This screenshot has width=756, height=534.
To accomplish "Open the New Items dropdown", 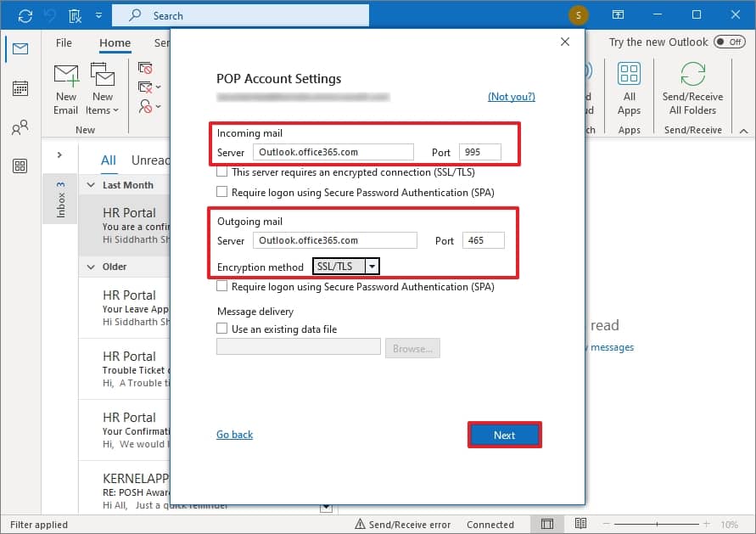I will coord(102,90).
